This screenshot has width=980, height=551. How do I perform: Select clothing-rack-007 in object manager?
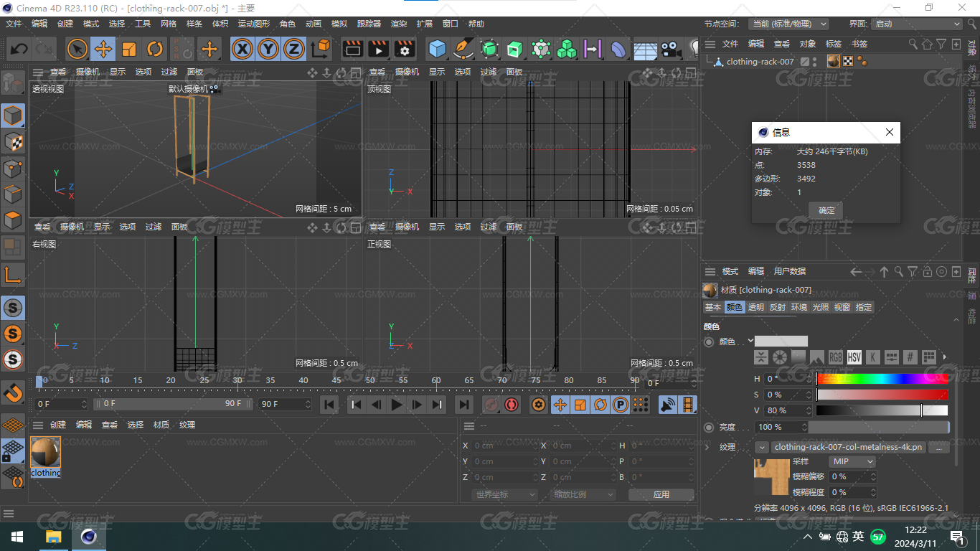tap(760, 62)
